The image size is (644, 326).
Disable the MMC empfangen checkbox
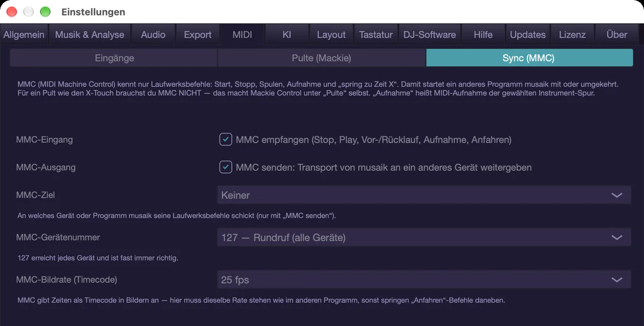pos(225,139)
